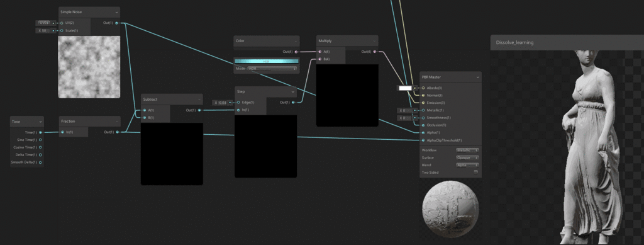Click the Step node Edge(1) port
This screenshot has width=644, height=245.
pos(238,103)
